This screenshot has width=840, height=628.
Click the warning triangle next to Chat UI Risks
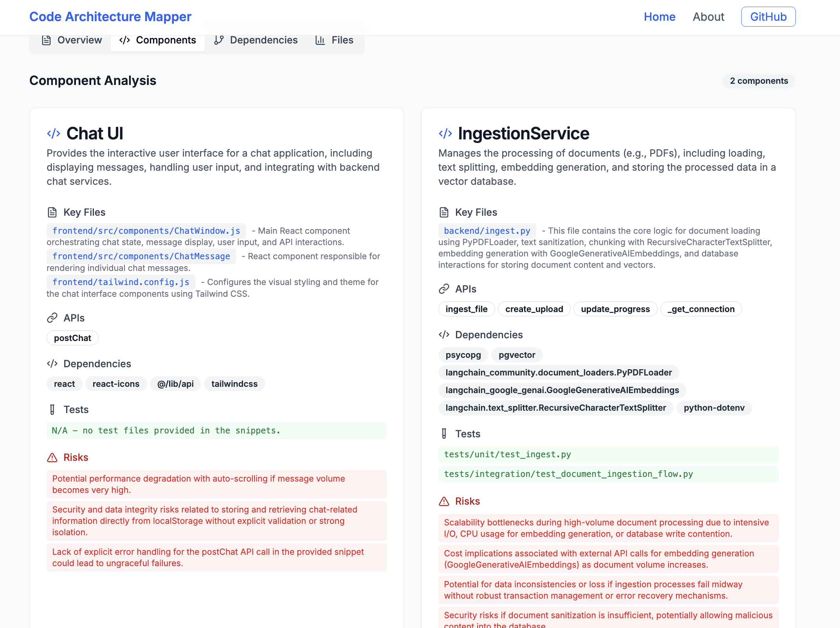click(52, 457)
